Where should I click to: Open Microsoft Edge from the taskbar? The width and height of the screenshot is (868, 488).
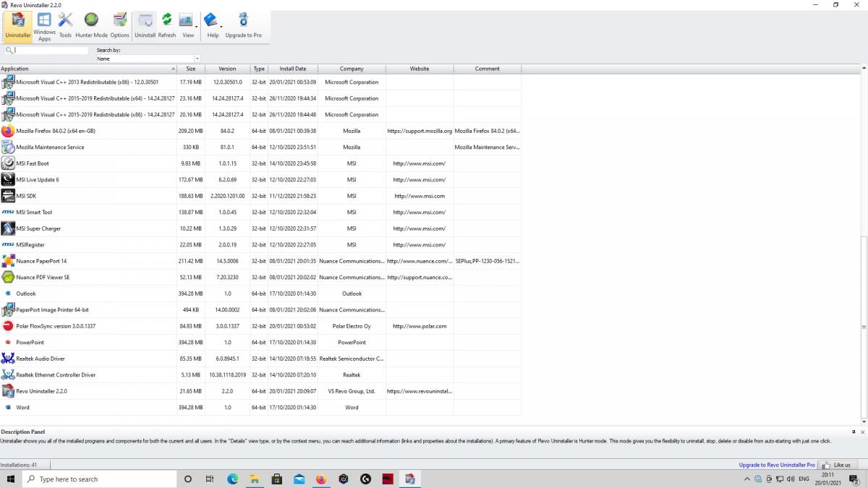(x=233, y=479)
